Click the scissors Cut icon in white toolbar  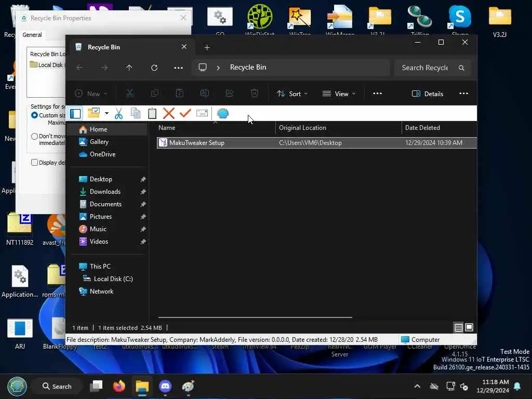pyautogui.click(x=118, y=113)
